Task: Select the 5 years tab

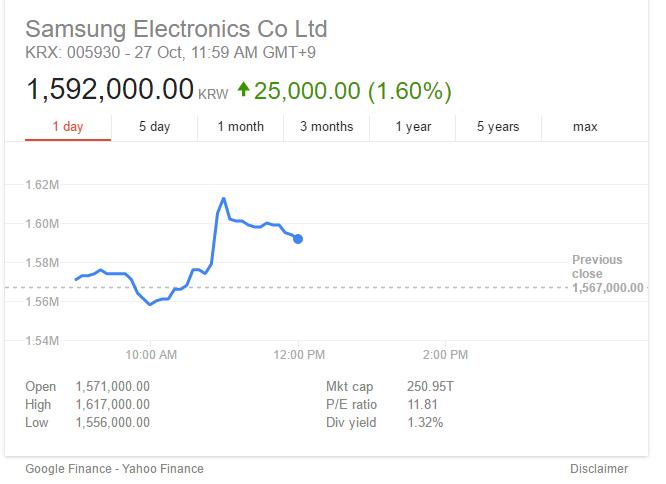Action: (498, 127)
